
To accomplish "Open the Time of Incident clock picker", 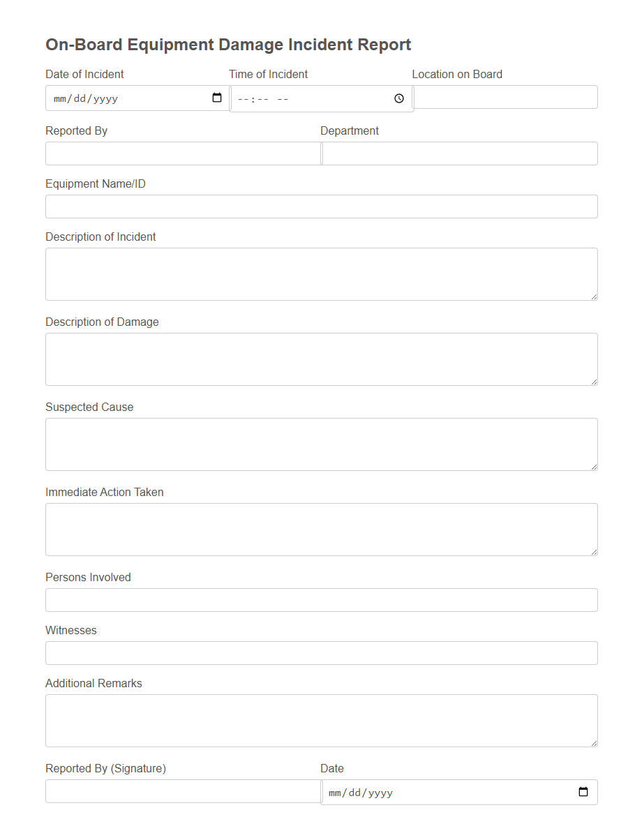I will click(x=399, y=98).
